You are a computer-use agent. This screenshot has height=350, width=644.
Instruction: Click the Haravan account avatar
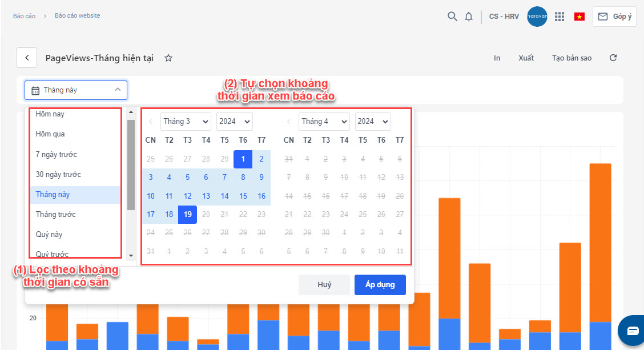(x=537, y=17)
